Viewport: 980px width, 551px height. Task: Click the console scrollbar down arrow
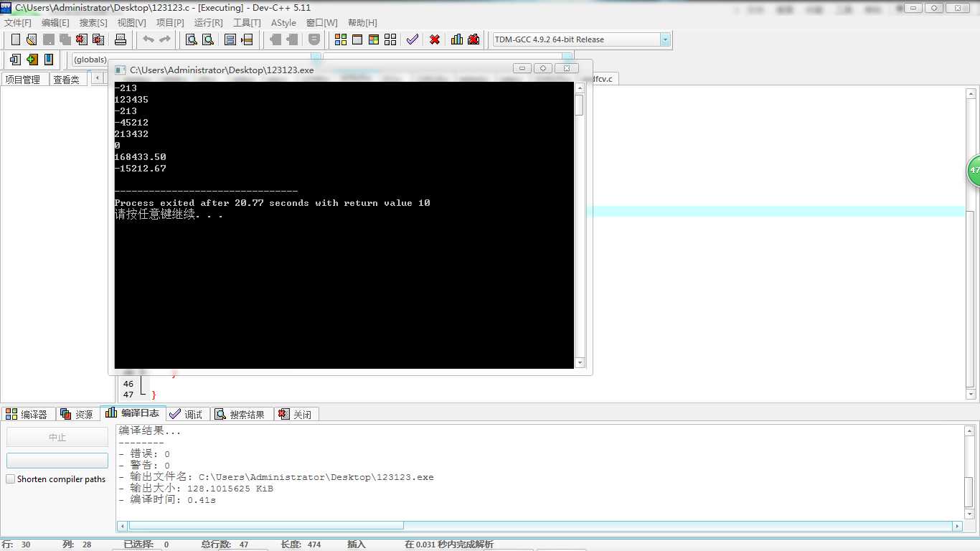[x=580, y=362]
